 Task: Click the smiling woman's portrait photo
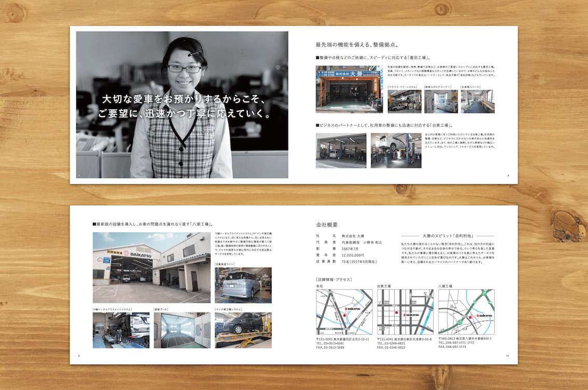coord(182,105)
